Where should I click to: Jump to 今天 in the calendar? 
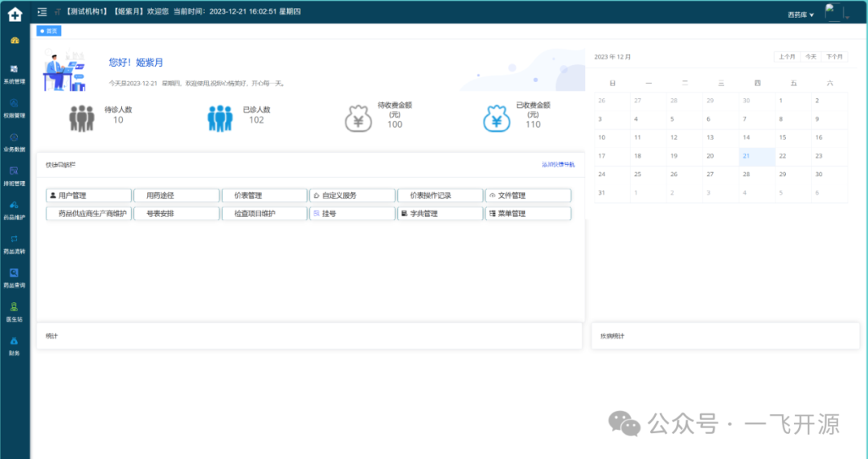click(x=811, y=57)
